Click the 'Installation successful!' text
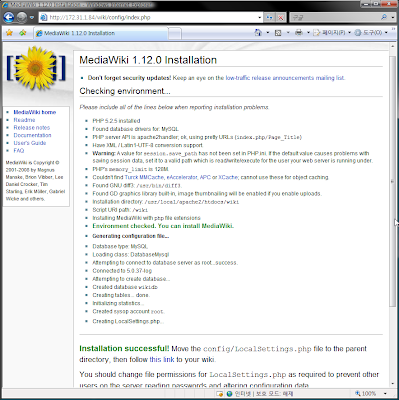The width and height of the screenshot is (399, 400). click(124, 349)
